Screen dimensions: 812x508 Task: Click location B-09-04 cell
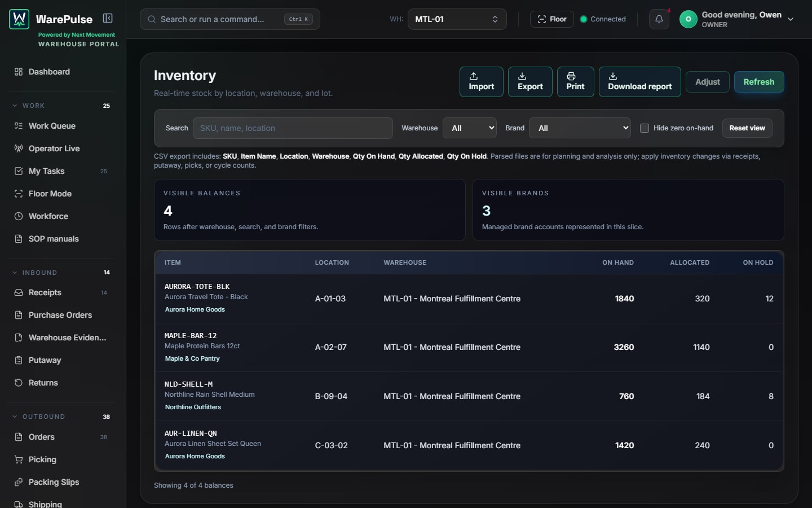pyautogui.click(x=331, y=396)
